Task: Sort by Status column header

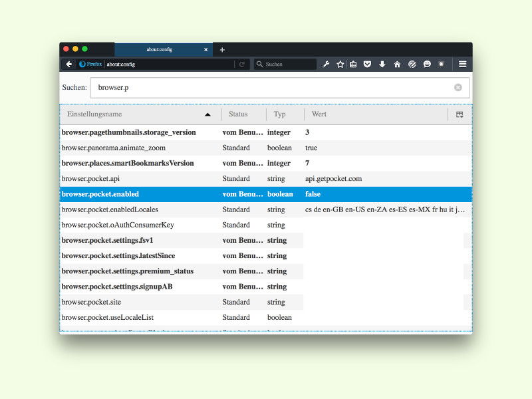Action: pos(243,114)
